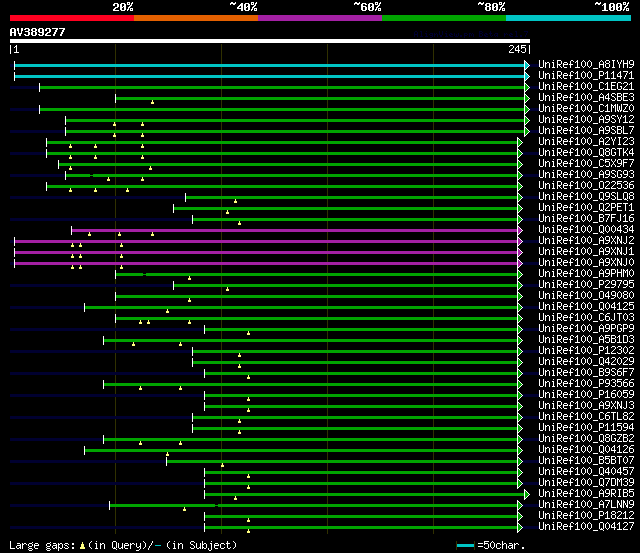Select UniRef100_Q8GZB2 text
Screen dimensions: 640x553
coord(586,439)
